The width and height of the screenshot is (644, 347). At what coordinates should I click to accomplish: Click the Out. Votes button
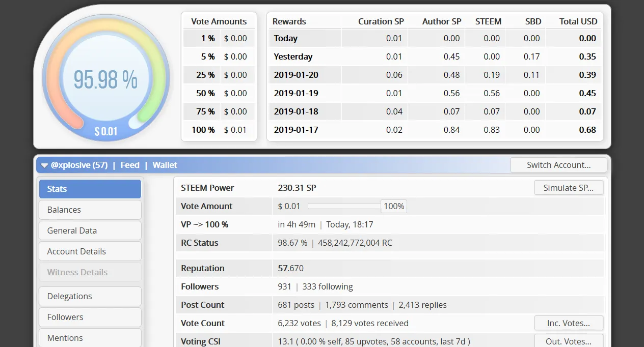(x=569, y=341)
